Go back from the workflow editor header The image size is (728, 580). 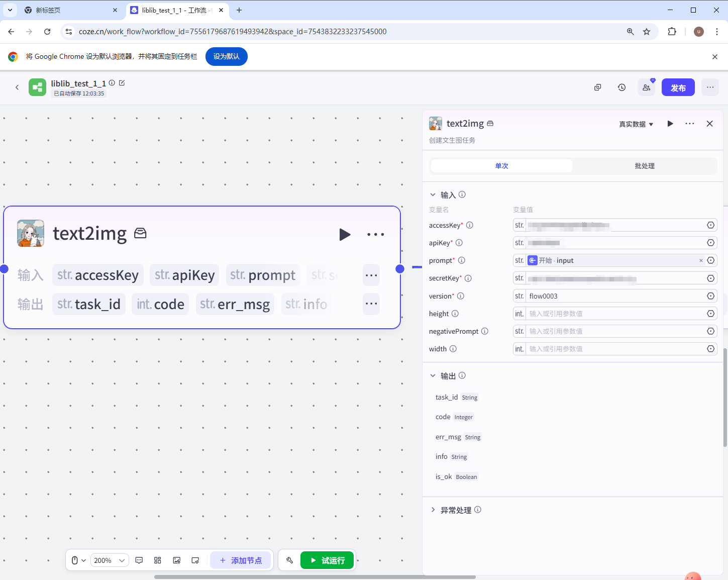click(17, 87)
